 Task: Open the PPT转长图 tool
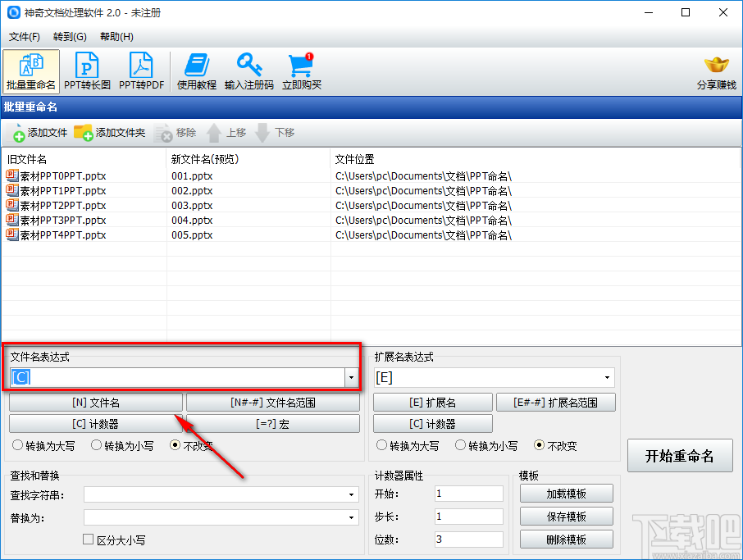click(87, 71)
